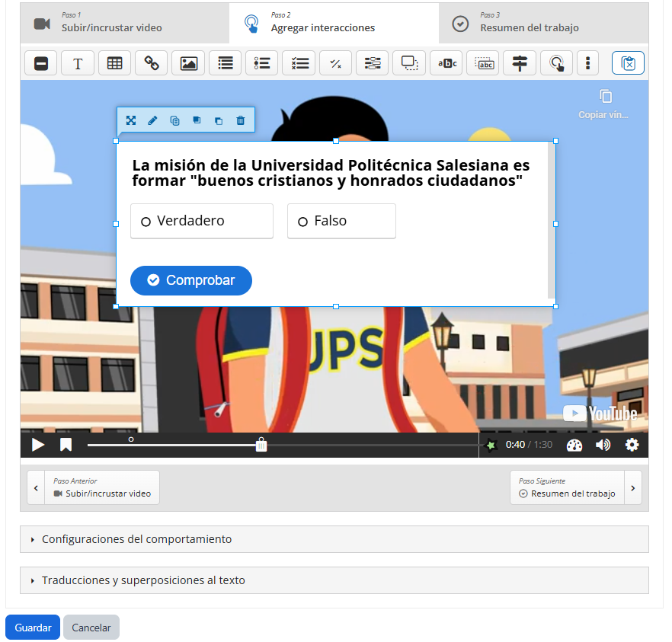
Task: Add a Drag and Drop interaction
Action: 409,63
